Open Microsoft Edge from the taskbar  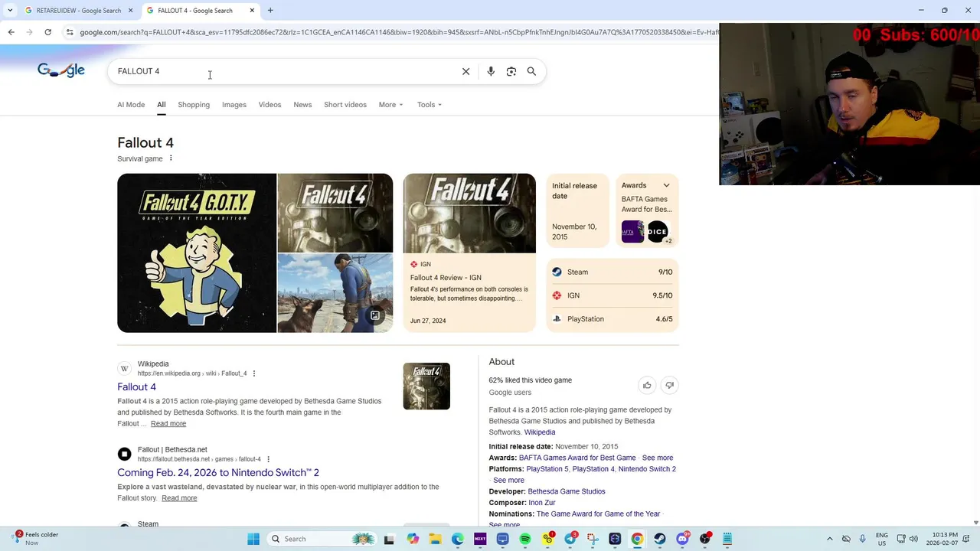coord(457,539)
